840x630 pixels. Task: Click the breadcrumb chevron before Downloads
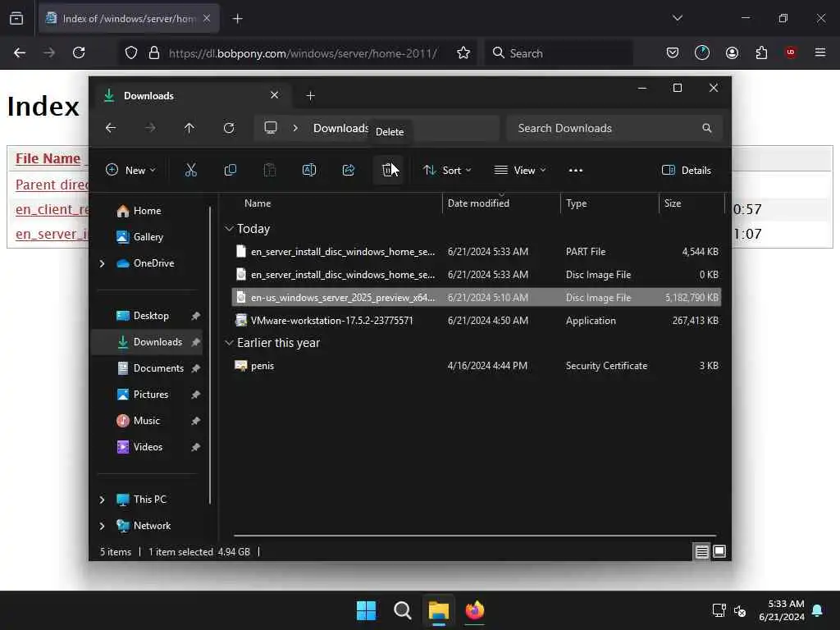coord(295,128)
